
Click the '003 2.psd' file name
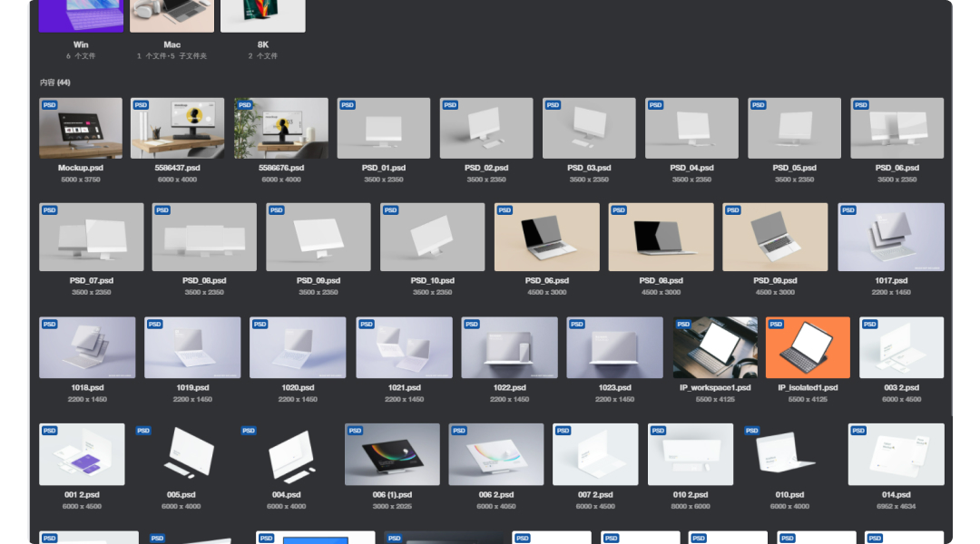point(901,387)
